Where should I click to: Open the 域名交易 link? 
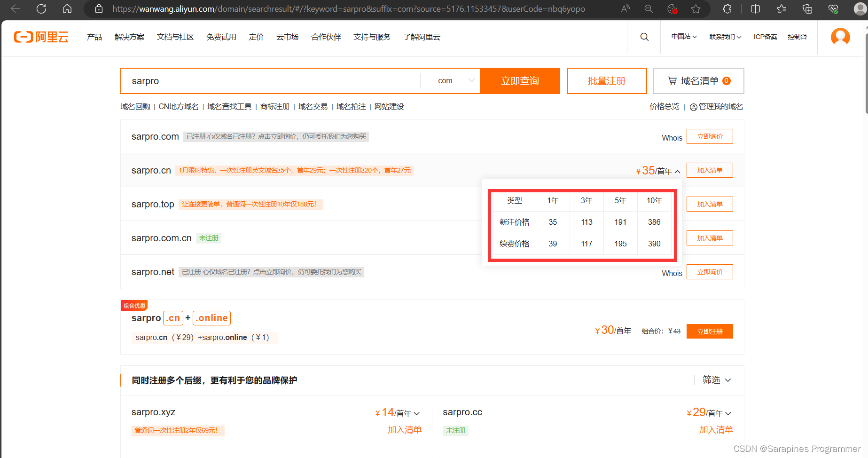(313, 107)
